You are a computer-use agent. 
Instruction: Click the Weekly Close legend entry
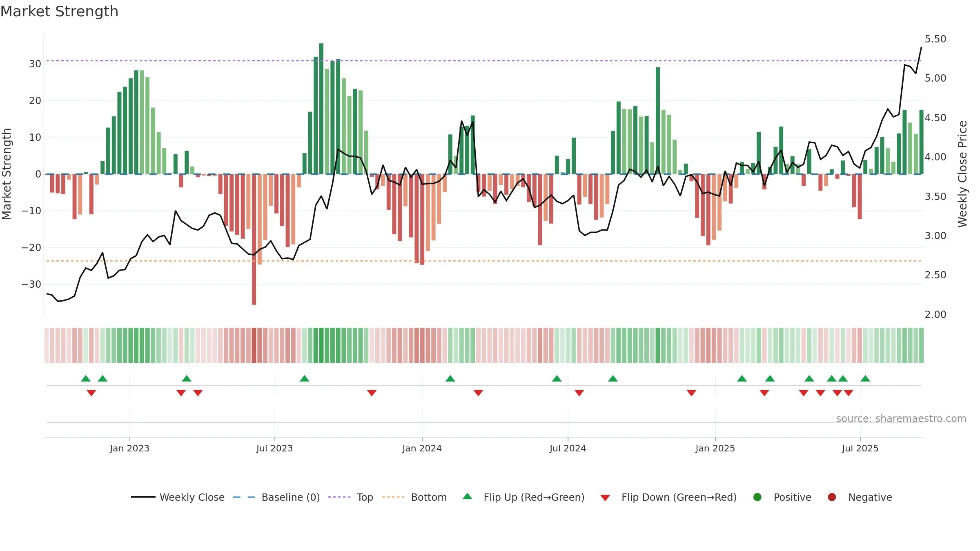[x=178, y=497]
